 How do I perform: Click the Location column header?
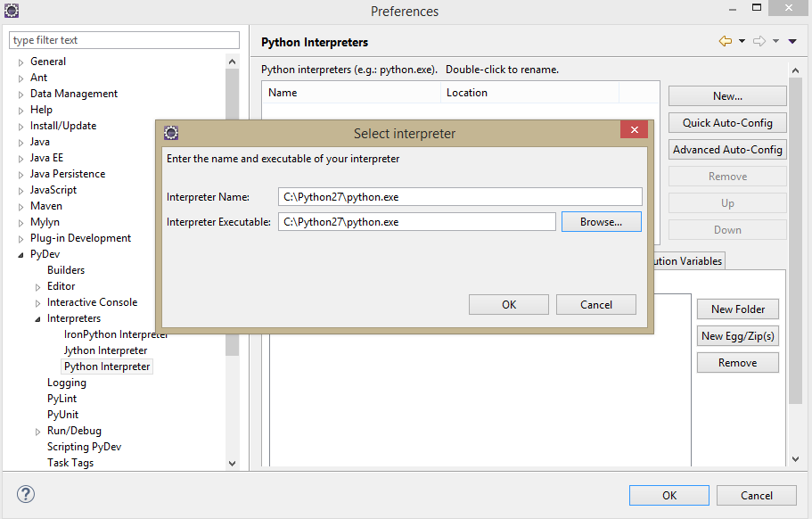coord(529,93)
